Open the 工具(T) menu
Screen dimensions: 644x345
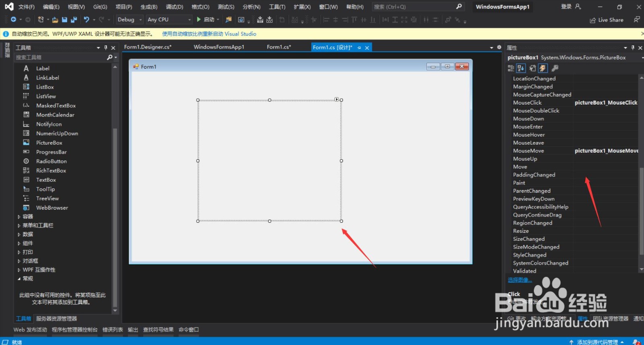(277, 7)
